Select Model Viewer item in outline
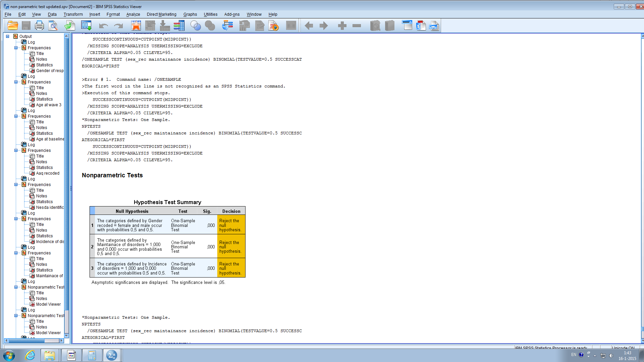The width and height of the screenshot is (644, 362). click(x=48, y=304)
